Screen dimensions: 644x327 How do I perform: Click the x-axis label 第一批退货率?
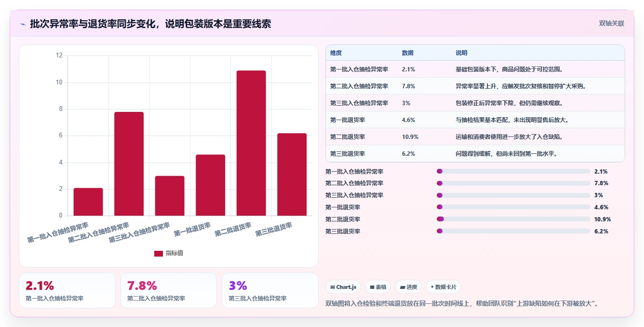(x=192, y=230)
